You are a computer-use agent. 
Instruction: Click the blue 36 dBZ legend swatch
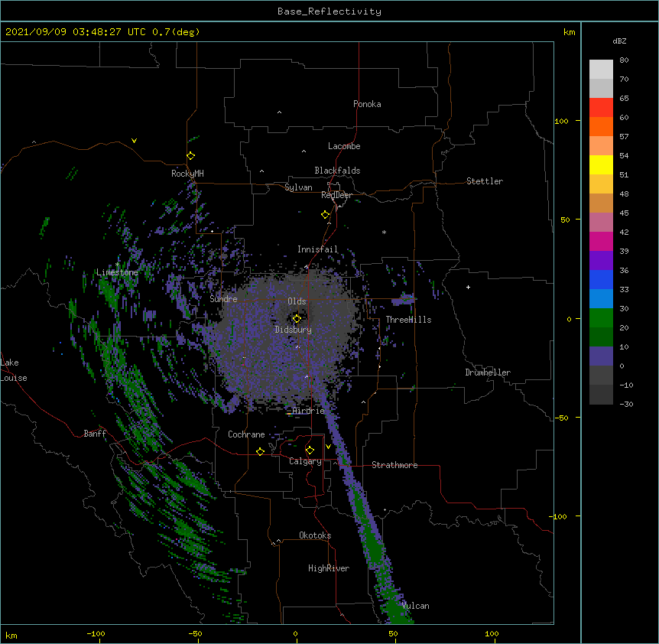tap(601, 279)
